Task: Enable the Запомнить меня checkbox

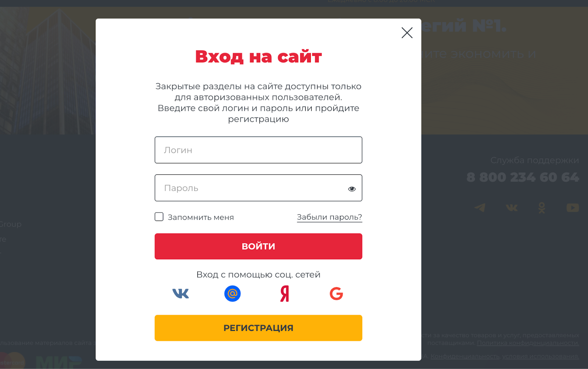Action: [x=159, y=217]
